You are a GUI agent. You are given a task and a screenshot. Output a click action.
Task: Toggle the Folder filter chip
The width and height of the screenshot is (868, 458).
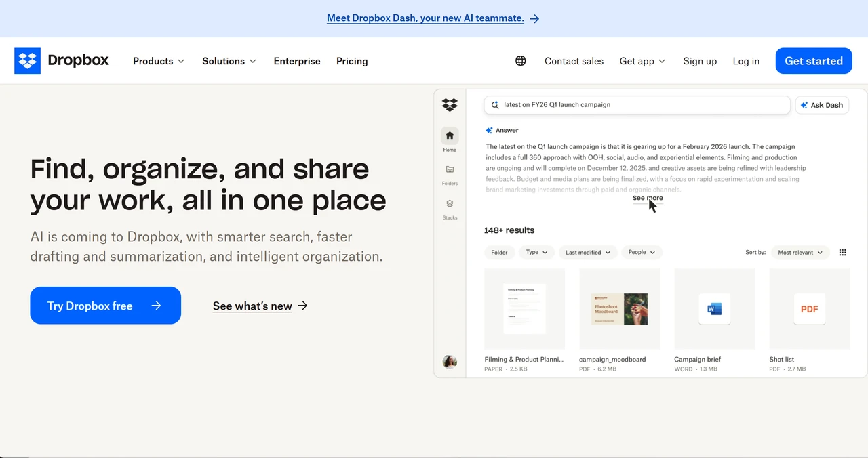coord(499,252)
